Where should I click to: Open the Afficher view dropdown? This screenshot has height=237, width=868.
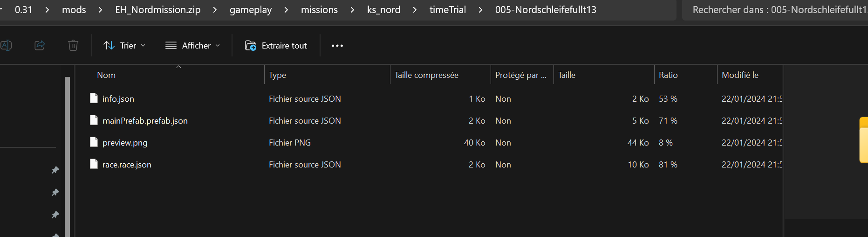pos(192,45)
